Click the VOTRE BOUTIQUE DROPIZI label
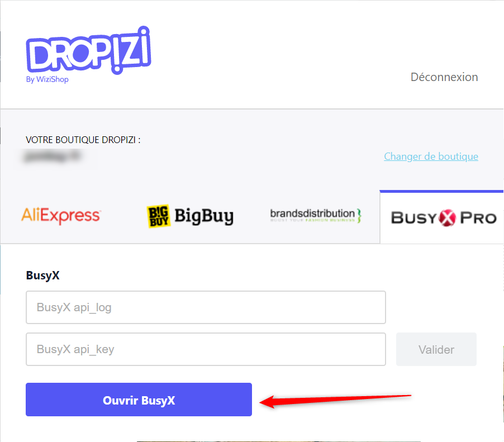 pyautogui.click(x=83, y=140)
